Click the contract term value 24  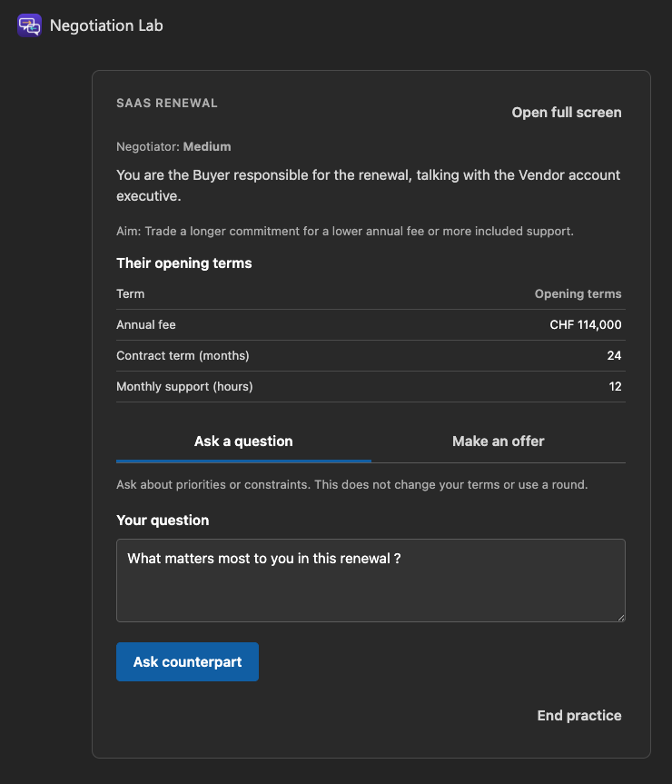coord(614,355)
